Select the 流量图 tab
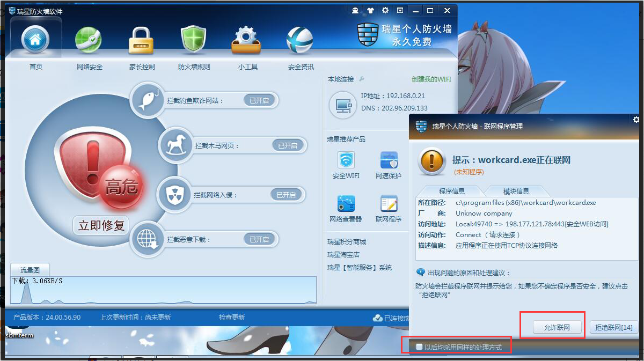 click(x=30, y=270)
